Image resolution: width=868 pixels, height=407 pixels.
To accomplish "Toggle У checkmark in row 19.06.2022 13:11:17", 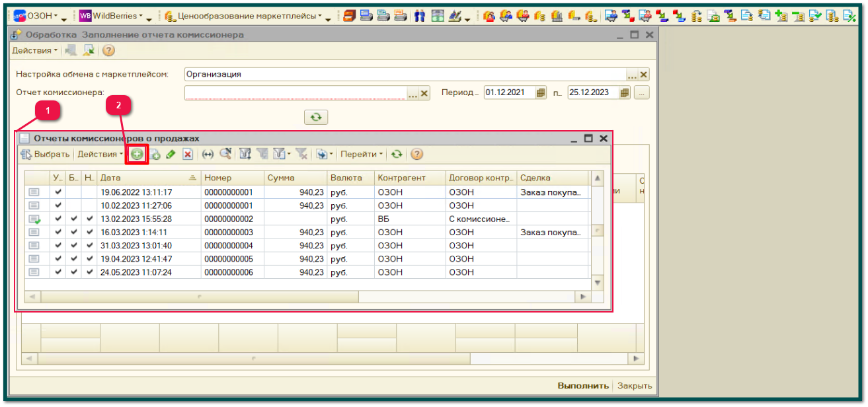I will (59, 192).
